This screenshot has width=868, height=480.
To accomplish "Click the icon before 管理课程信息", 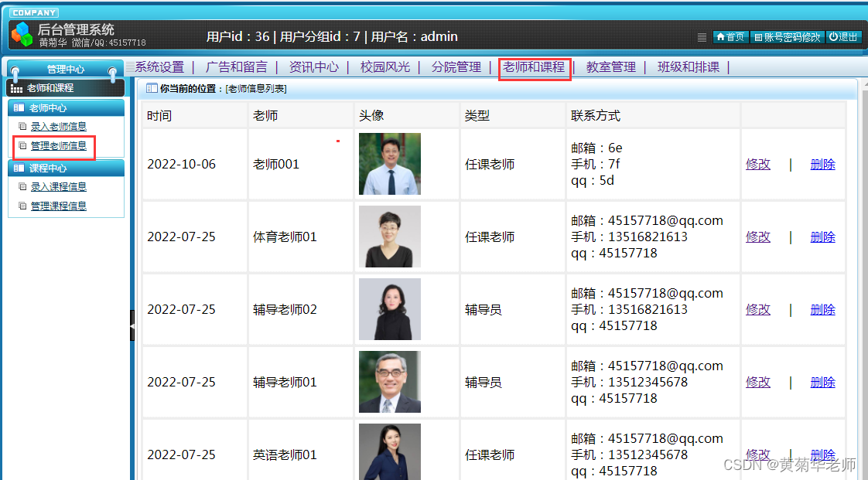I will click(x=22, y=206).
